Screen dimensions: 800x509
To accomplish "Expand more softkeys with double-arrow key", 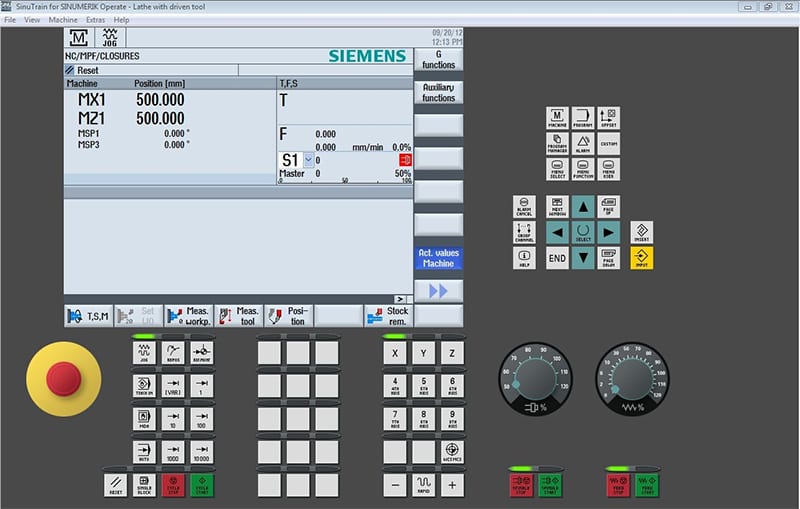I will 438,291.
